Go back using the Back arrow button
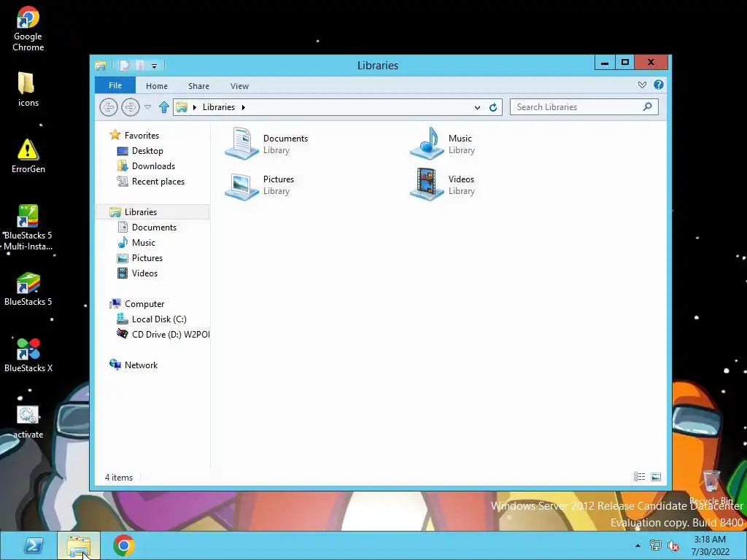The width and height of the screenshot is (747, 560). coord(109,107)
